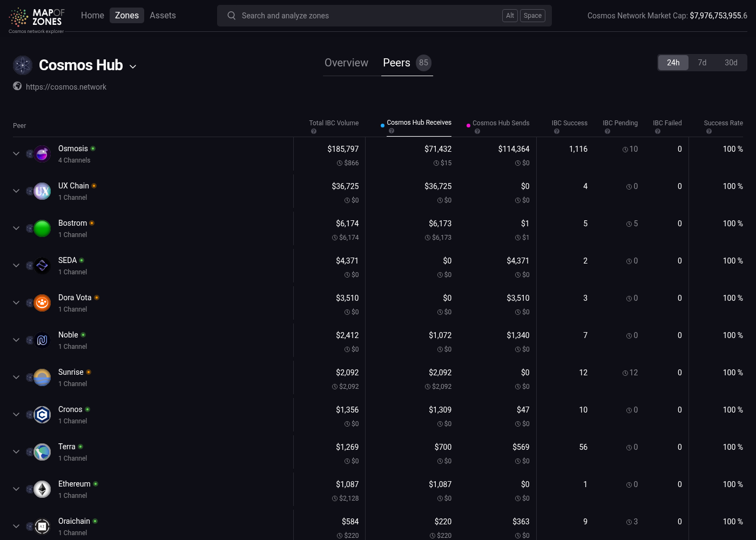The image size is (756, 540).
Task: Click the Osmosis $185,797 total volume value
Action: click(x=343, y=149)
